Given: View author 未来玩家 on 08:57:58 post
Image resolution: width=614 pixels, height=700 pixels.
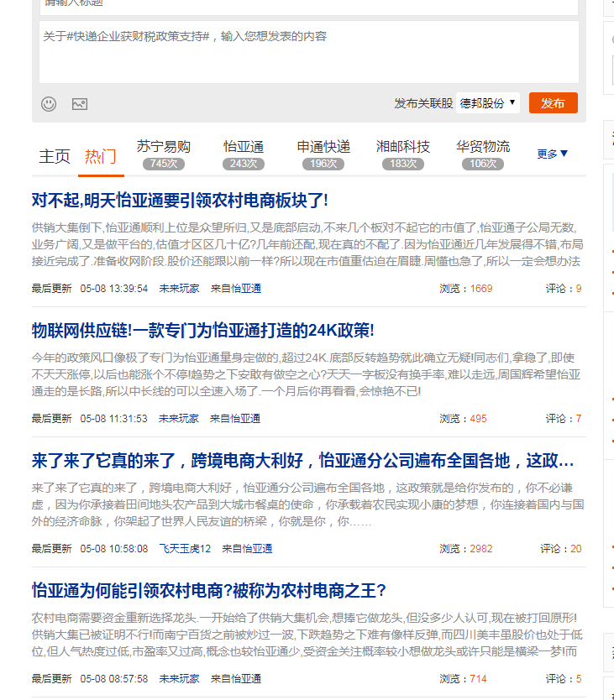Looking at the screenshot, I should click(179, 678).
